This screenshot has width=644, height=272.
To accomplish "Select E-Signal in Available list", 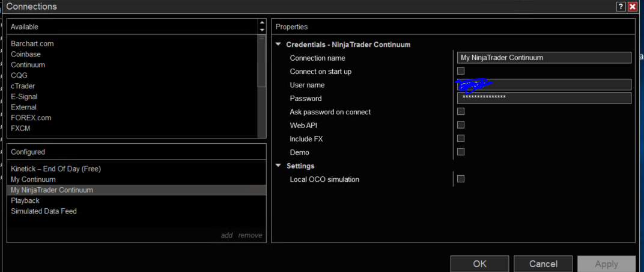I will [24, 97].
